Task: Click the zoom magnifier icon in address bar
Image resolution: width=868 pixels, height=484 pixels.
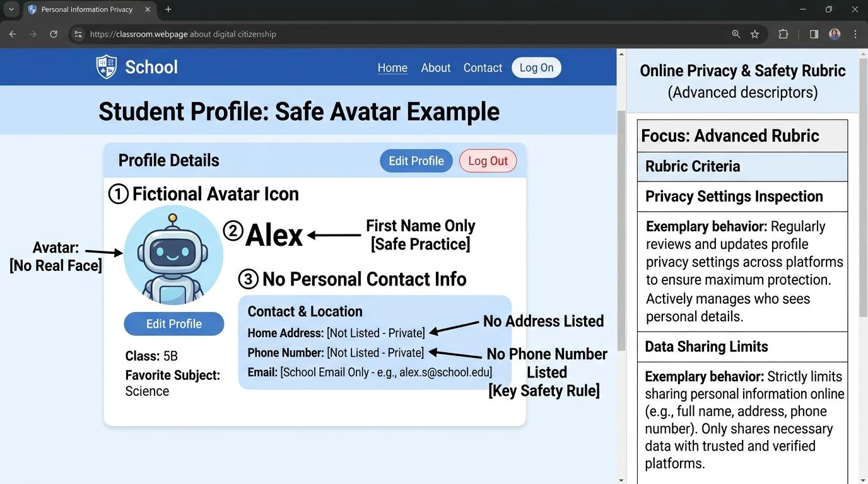Action: point(736,34)
